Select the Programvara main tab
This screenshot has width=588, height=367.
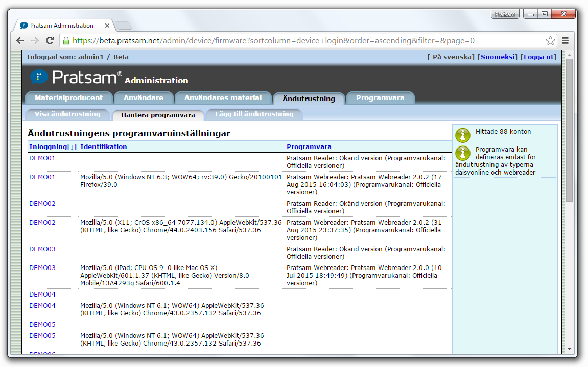click(380, 97)
